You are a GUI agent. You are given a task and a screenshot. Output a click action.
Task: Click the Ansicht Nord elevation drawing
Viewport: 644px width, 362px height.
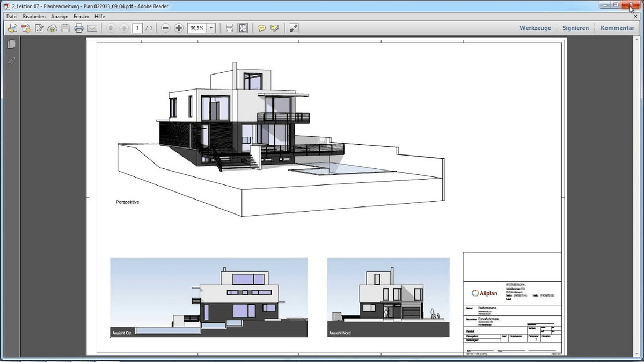pos(388,298)
